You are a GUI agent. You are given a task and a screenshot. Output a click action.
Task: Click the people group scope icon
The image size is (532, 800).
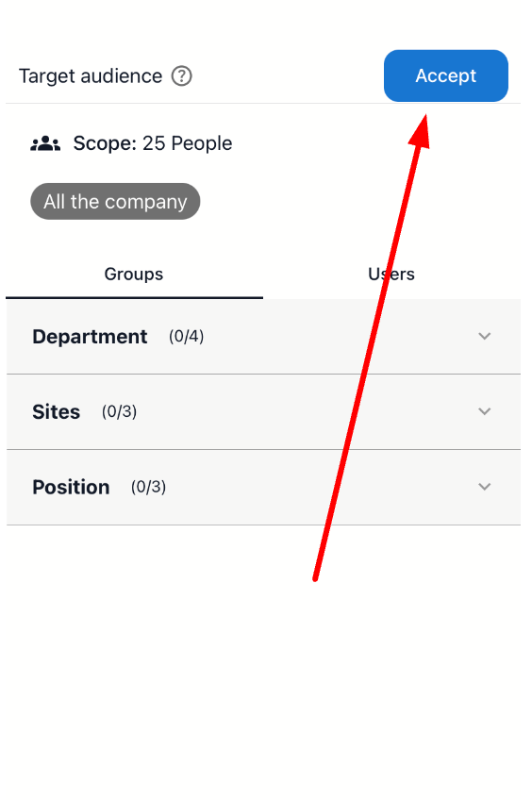pyautogui.click(x=45, y=144)
